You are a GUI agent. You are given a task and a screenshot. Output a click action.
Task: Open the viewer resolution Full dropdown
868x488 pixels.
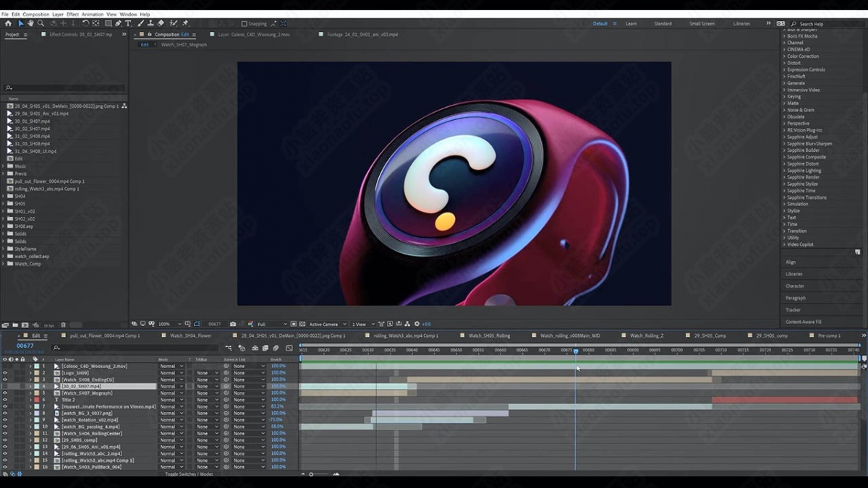tap(271, 324)
